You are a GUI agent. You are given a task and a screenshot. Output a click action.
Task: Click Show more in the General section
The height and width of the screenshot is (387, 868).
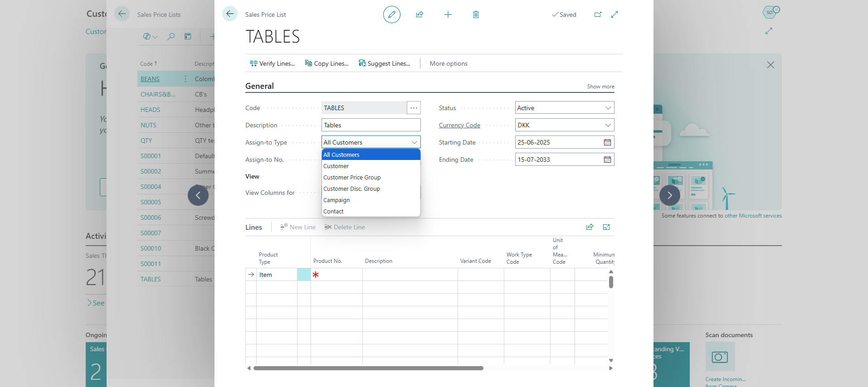(600, 87)
